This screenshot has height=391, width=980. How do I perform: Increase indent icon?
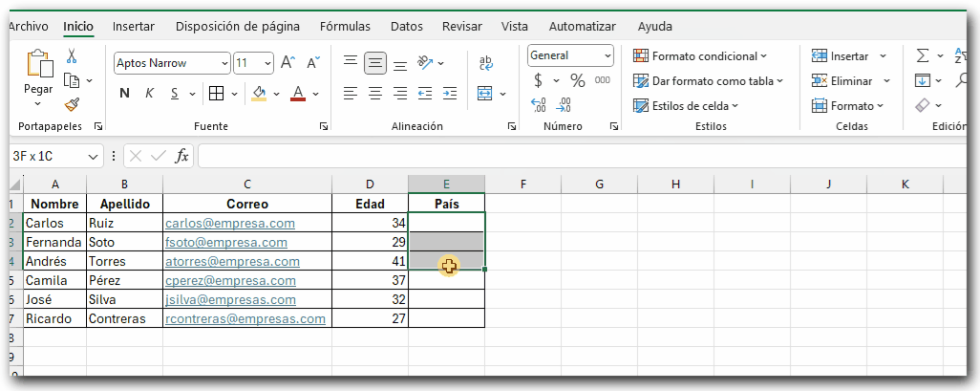point(450,94)
